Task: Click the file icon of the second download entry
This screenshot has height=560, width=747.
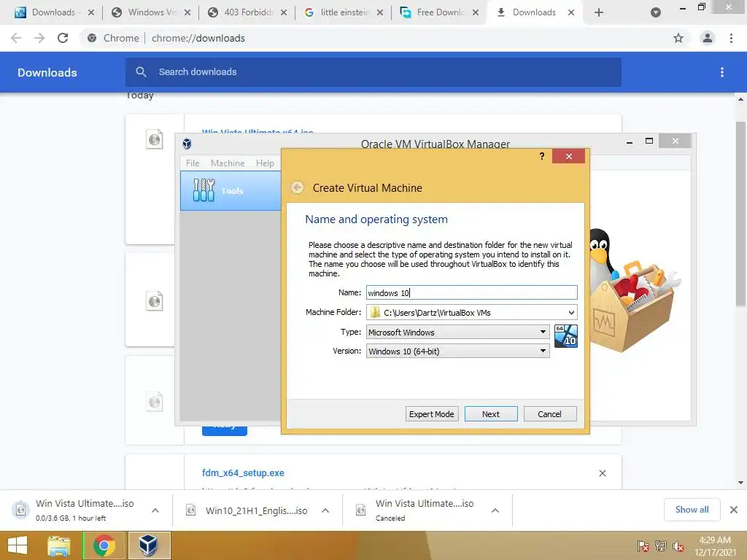Action: pyautogui.click(x=155, y=301)
